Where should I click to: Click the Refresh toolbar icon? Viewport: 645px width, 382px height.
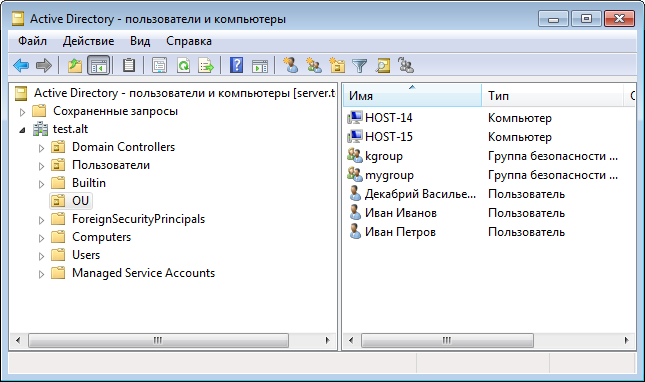(x=183, y=65)
